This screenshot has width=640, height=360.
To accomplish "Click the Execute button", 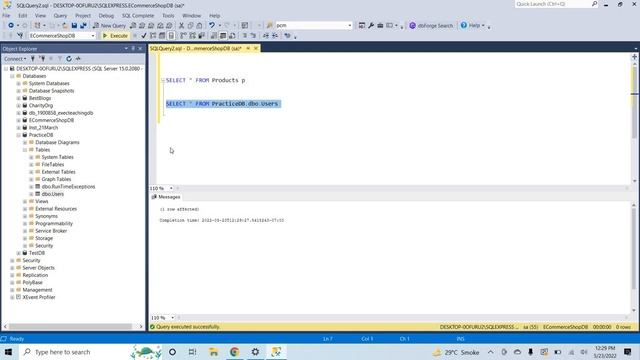I will [115, 36].
